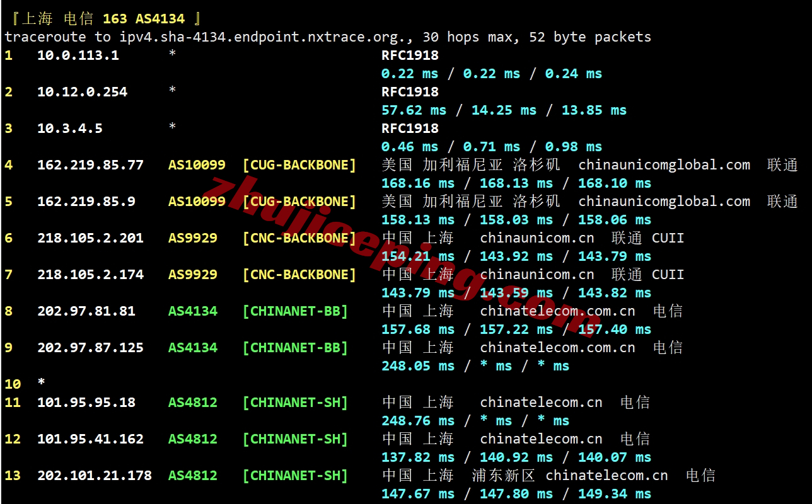Select hop IP address 202.97.87.125
Screen dimensions: 812x504
(91, 348)
